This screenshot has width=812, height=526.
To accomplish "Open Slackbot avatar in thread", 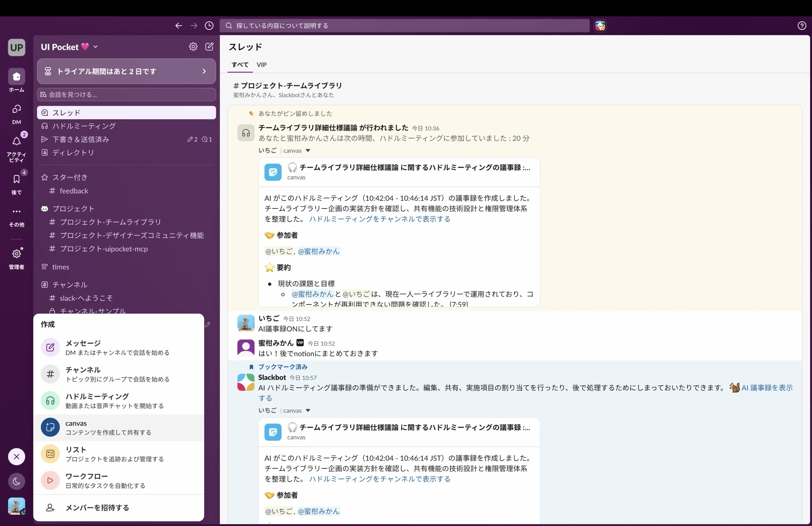I will (246, 382).
